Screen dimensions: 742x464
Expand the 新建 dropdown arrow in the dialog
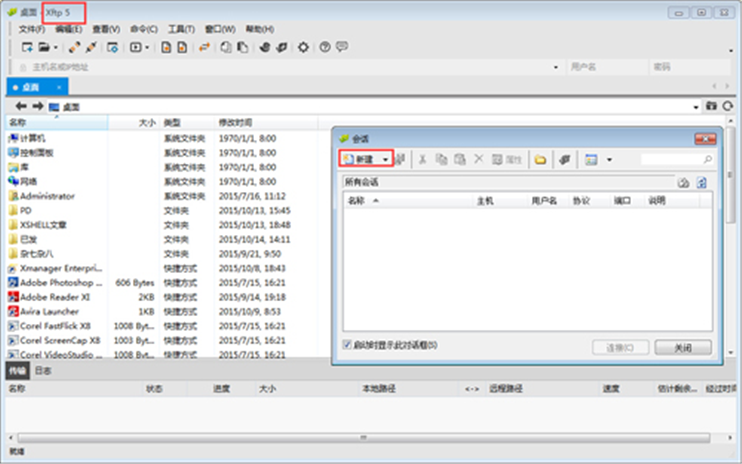coord(386,160)
